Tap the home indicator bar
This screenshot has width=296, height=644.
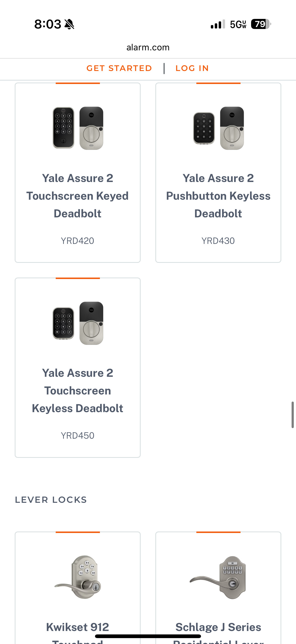[x=148, y=636]
